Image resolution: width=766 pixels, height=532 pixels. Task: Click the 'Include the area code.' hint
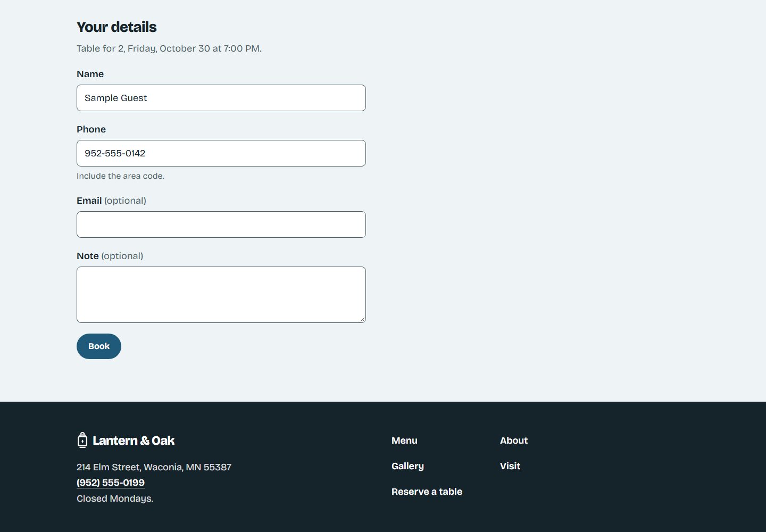point(120,176)
